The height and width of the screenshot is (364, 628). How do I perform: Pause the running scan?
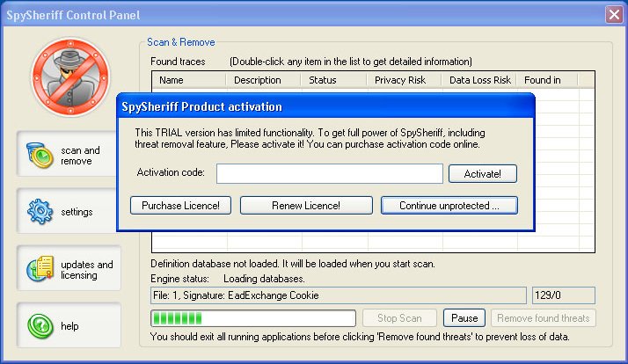[x=464, y=318]
